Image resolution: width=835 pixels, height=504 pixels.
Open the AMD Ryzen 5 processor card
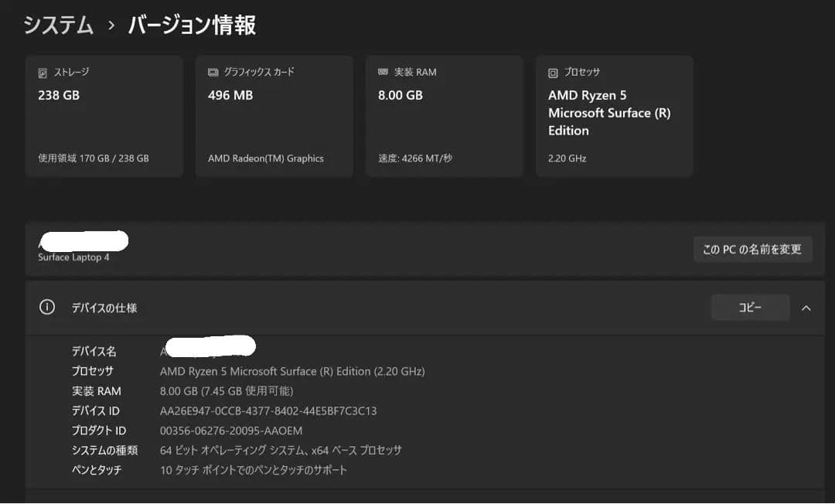(614, 116)
